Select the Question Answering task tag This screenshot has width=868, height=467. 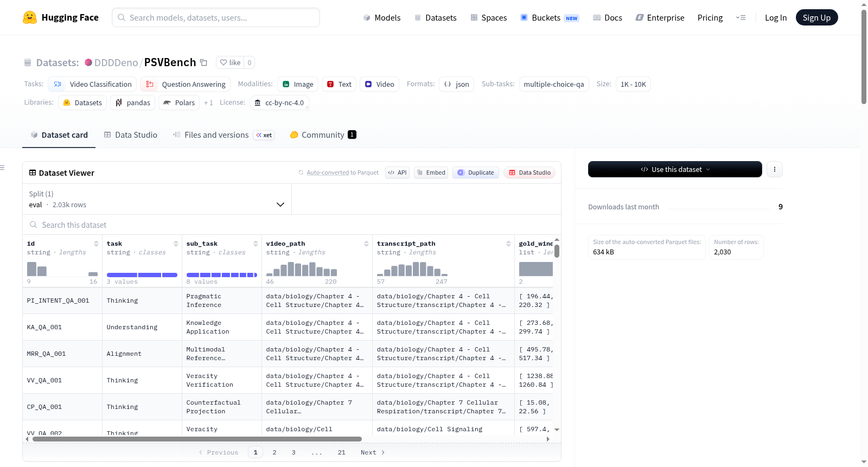185,84
